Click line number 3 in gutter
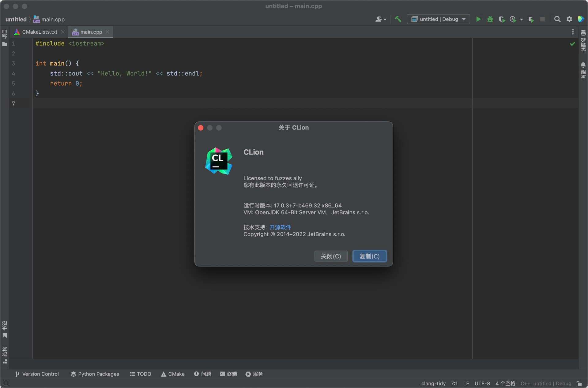Viewport: 588px width, 388px height. click(x=13, y=63)
